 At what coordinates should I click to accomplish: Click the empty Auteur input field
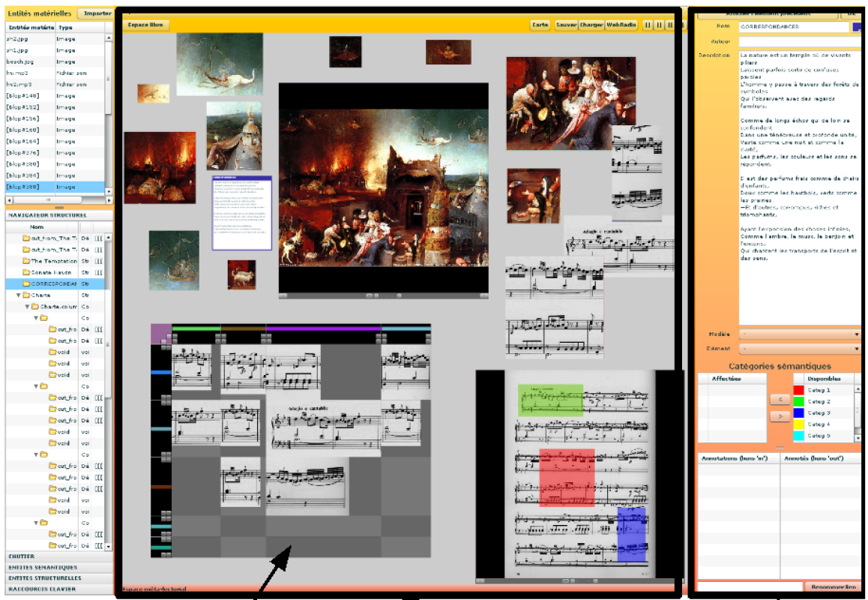pyautogui.click(x=800, y=41)
